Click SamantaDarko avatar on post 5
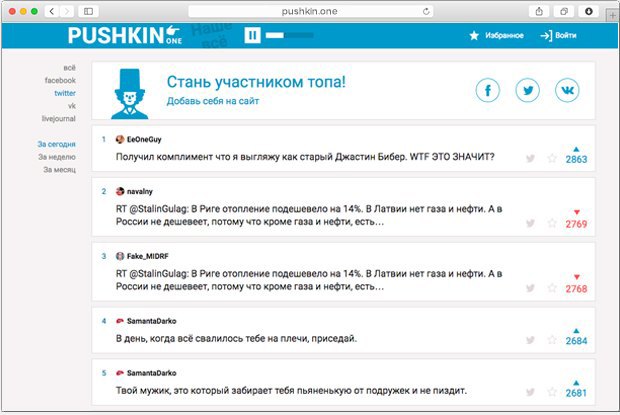 120,373
